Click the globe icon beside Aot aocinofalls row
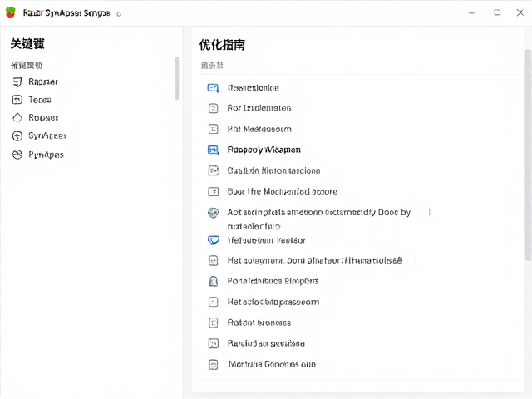This screenshot has height=399, width=532. tap(213, 213)
